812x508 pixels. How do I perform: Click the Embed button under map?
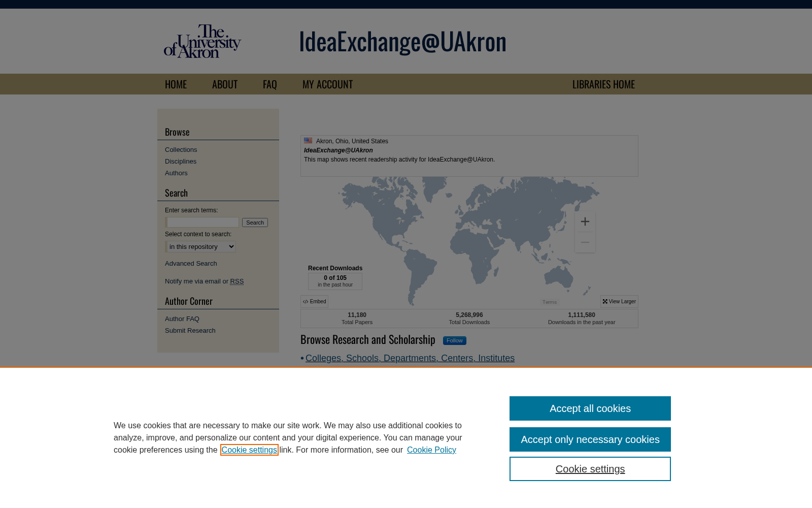tap(314, 302)
